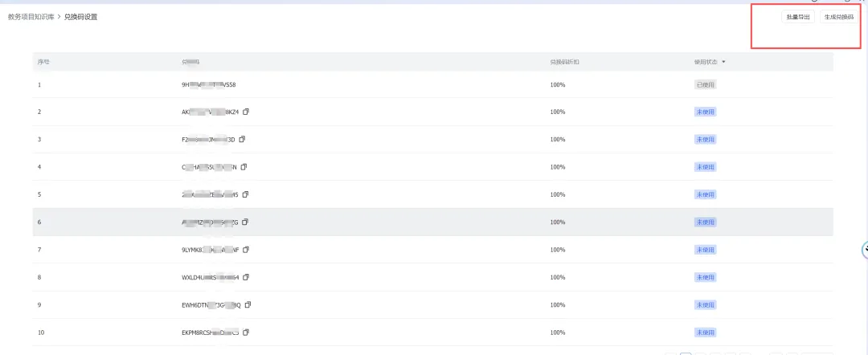The height and width of the screenshot is (355, 868).
Task: Copy the redemption code in row 9
Action: [248, 304]
